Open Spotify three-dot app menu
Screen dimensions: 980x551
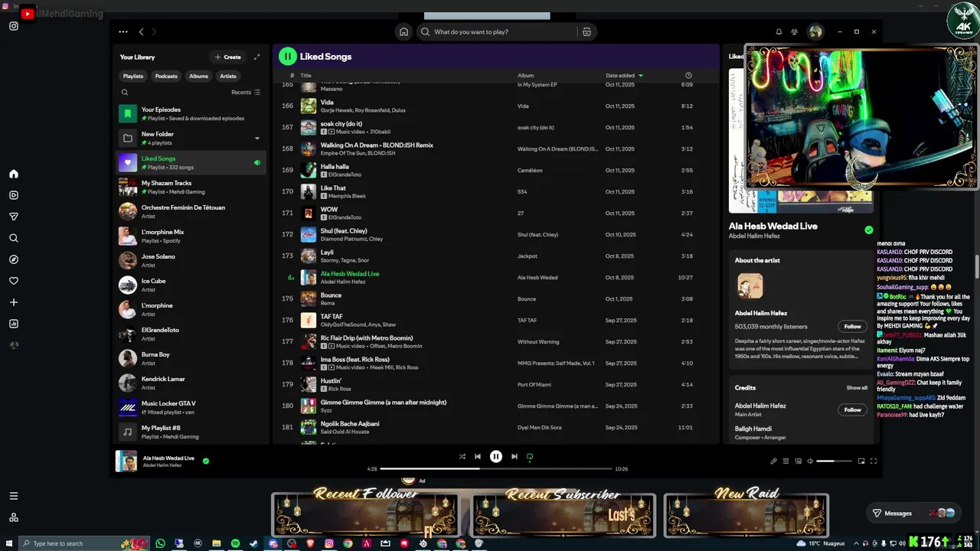(x=123, y=32)
